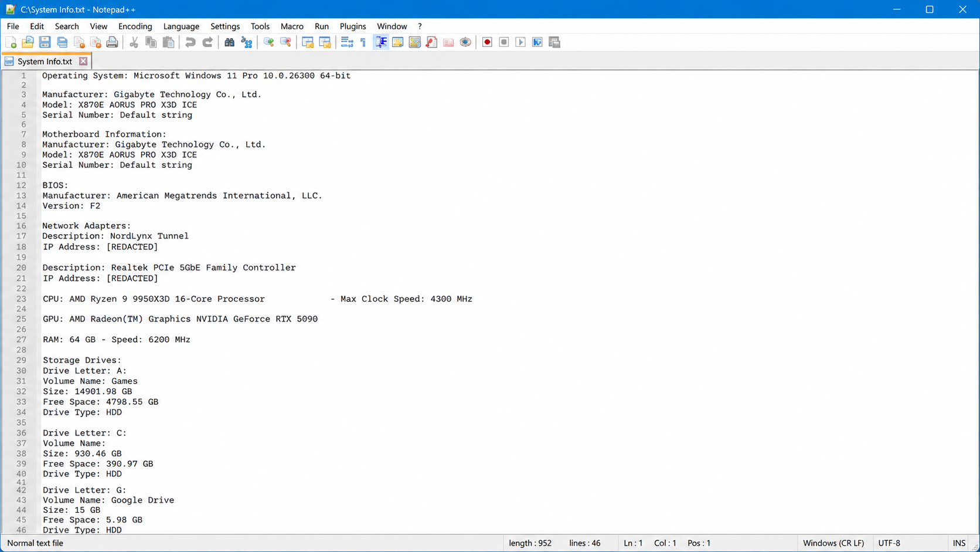Toggle Synchronize Vertical Scrolling icon
Screen dimensions: 980x552
[308, 42]
